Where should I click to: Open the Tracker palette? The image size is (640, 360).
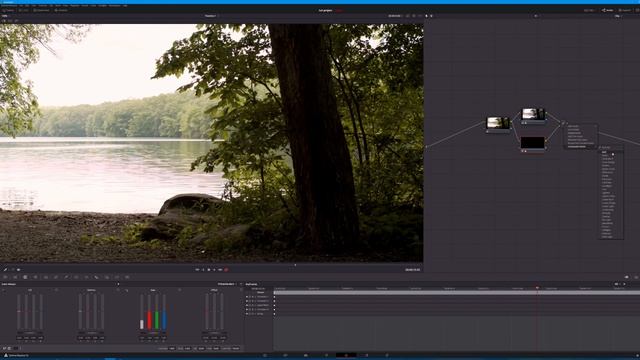[x=87, y=277]
